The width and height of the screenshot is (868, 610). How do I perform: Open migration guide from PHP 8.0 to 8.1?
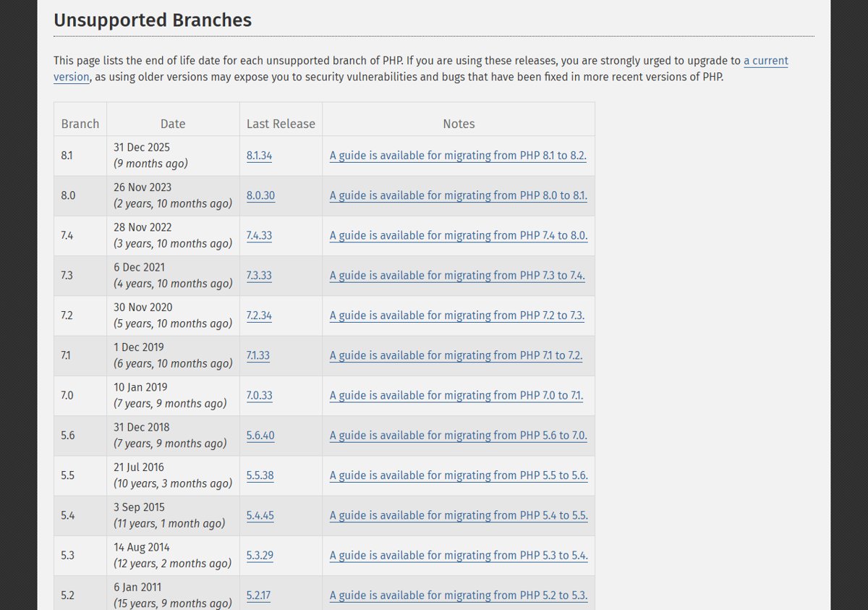click(x=459, y=195)
